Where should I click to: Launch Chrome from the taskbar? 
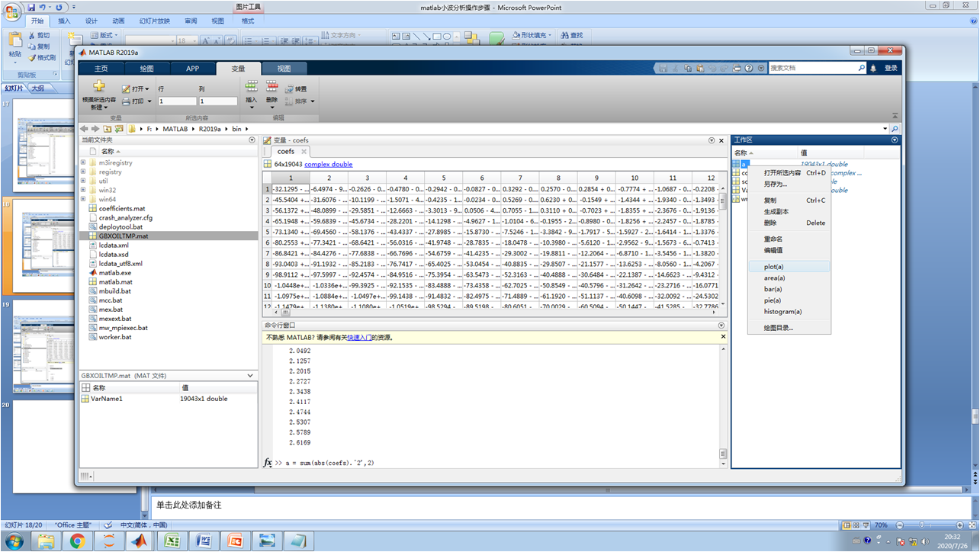(x=78, y=542)
